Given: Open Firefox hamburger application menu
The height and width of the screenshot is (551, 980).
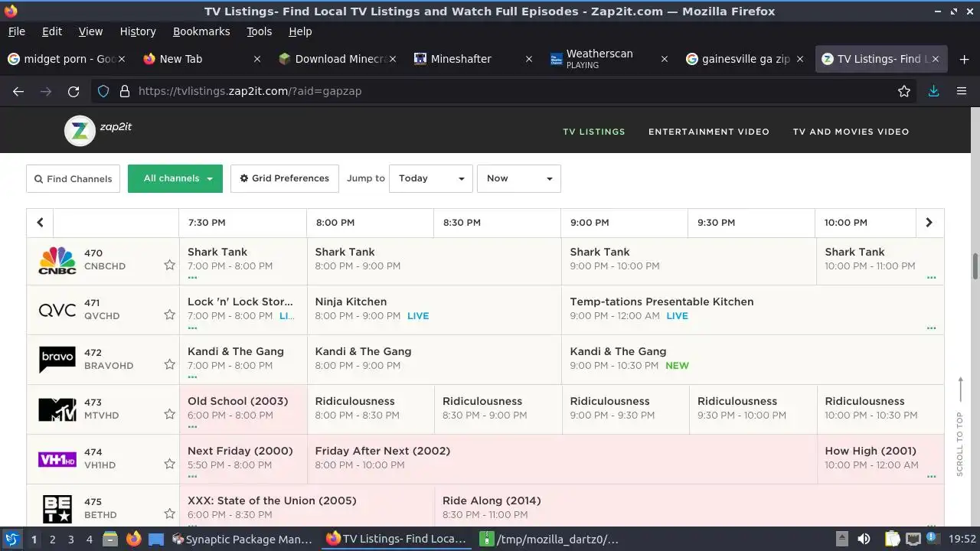Looking at the screenshot, I should click(962, 91).
